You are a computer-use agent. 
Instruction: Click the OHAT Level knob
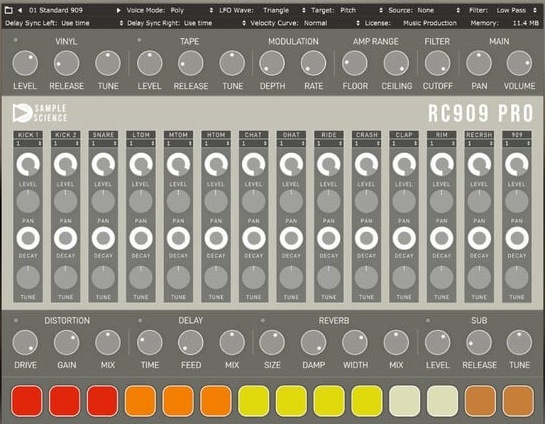pyautogui.click(x=291, y=164)
